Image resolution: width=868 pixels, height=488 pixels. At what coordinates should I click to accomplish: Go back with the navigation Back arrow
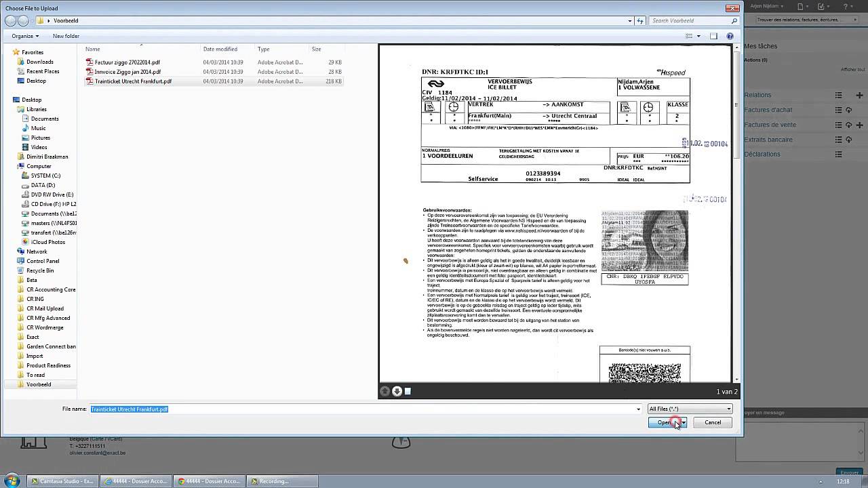click(10, 21)
